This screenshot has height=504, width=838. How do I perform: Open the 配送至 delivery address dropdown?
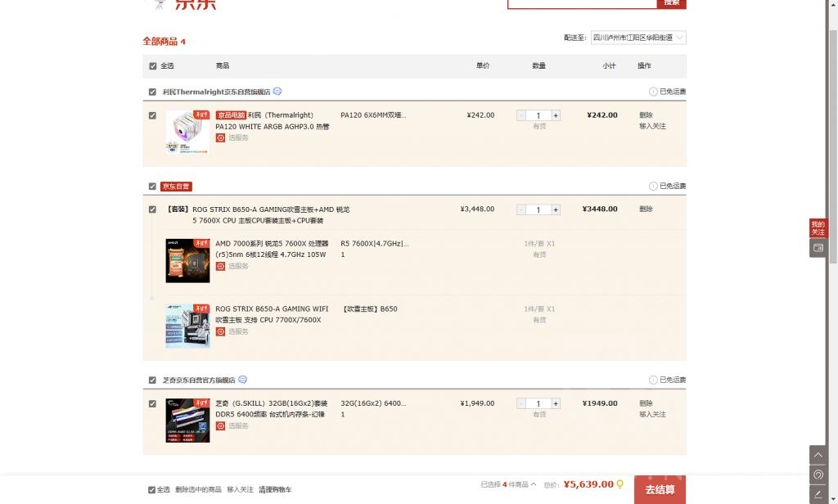click(638, 38)
